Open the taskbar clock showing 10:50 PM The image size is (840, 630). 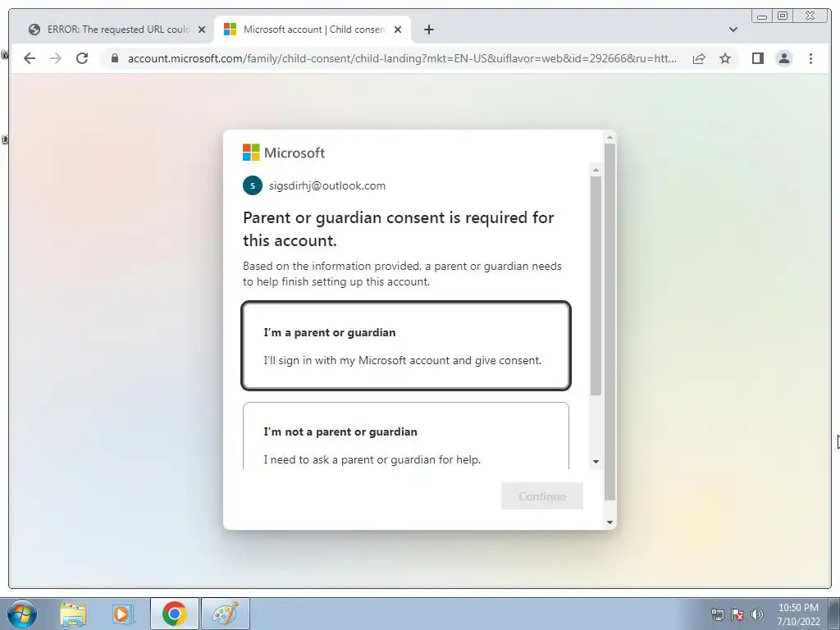(x=798, y=614)
